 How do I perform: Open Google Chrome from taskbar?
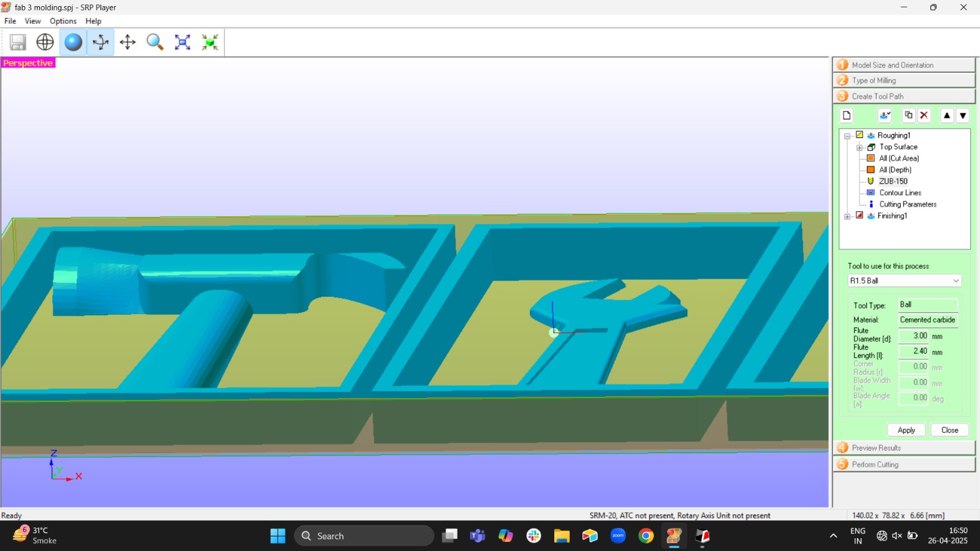646,536
